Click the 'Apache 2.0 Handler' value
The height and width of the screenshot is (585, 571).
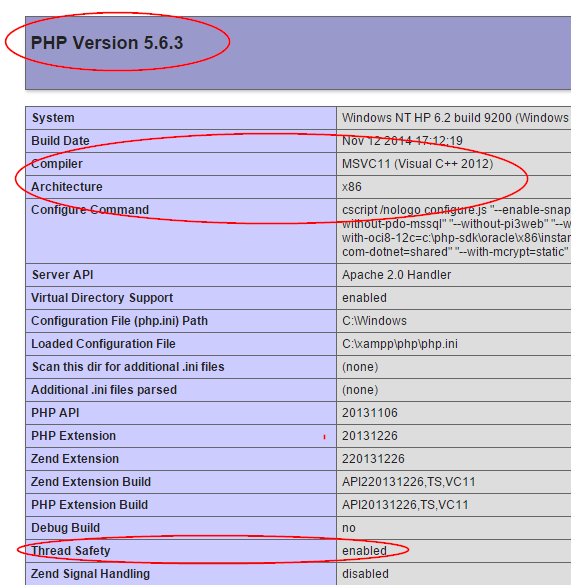[396, 275]
